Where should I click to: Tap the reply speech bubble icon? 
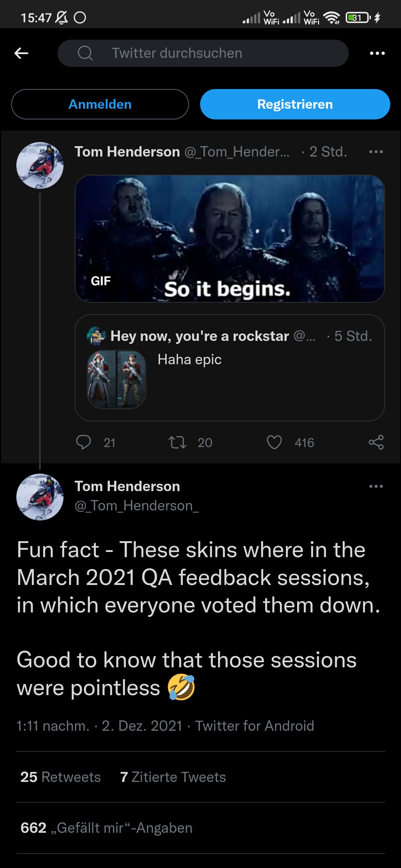point(83,443)
